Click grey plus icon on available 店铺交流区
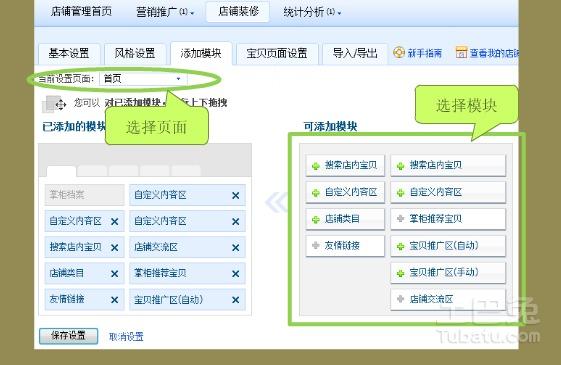This screenshot has width=561, height=365. click(x=400, y=299)
